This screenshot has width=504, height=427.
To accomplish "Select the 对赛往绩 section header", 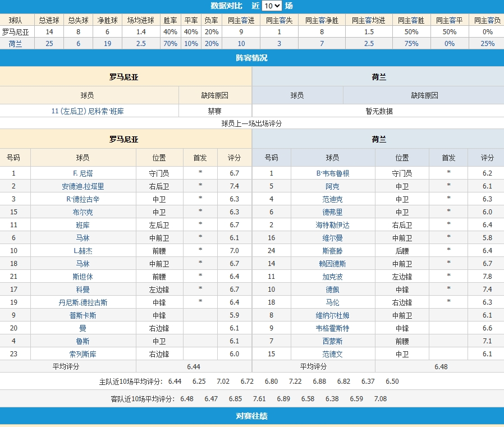I will click(x=252, y=416).
